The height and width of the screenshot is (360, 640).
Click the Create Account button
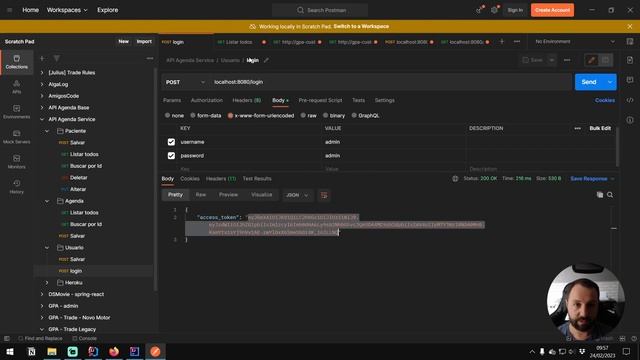point(552,10)
